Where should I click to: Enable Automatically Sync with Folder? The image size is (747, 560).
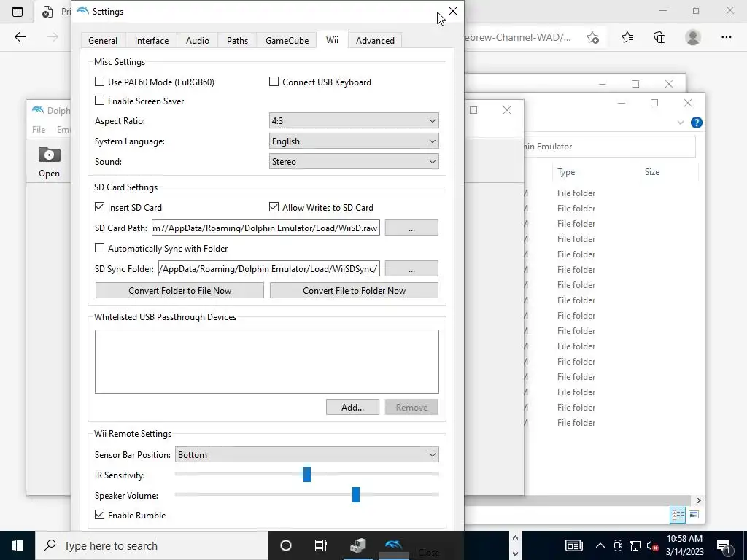[x=99, y=248]
